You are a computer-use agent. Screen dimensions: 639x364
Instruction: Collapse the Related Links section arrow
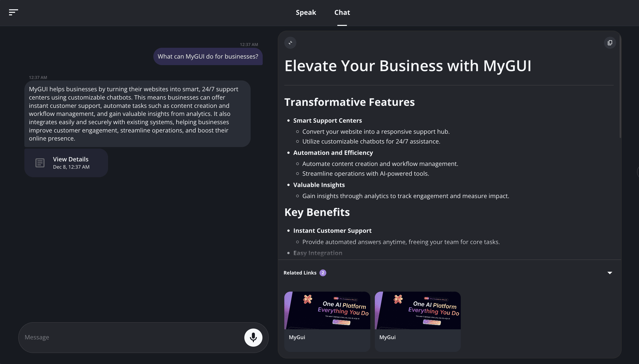click(610, 273)
